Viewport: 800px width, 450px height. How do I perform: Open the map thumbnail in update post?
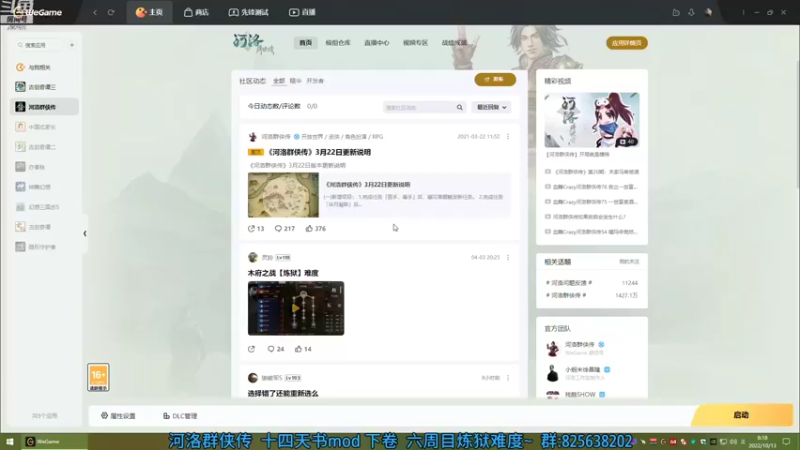[x=283, y=195]
